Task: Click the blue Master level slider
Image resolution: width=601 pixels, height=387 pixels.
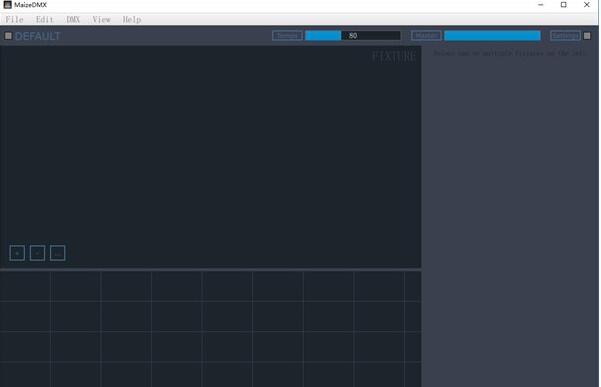Action: click(493, 36)
